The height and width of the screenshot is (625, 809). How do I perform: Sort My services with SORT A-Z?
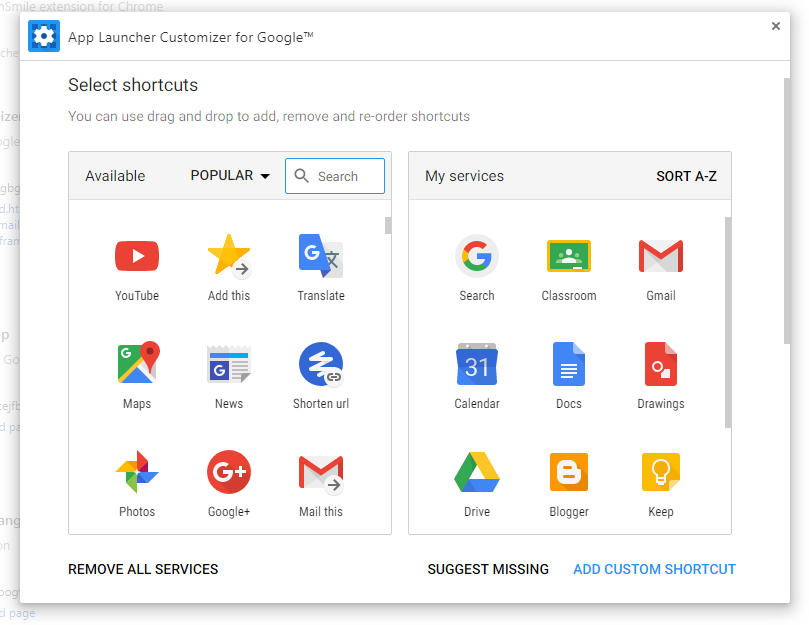686,176
